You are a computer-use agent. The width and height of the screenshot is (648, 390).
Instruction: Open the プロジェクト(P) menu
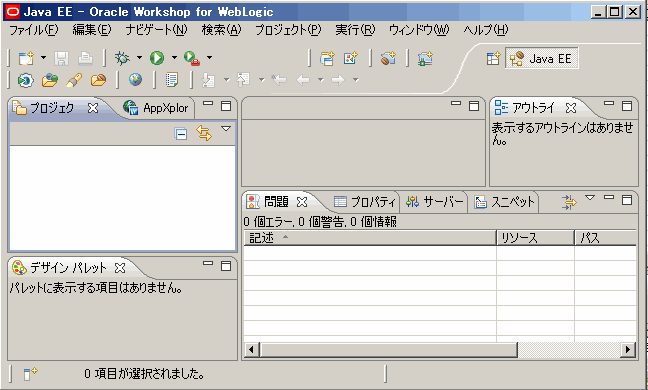click(x=288, y=30)
